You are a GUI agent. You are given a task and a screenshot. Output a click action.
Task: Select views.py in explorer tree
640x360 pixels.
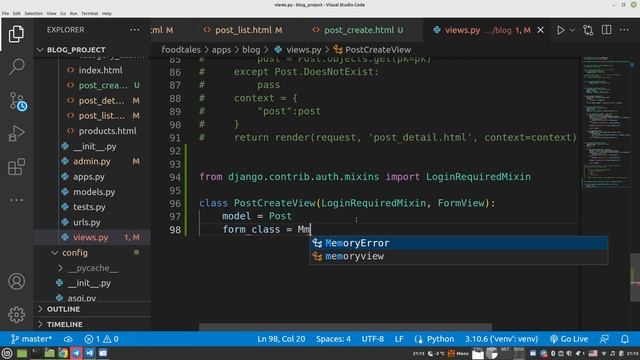pyautogui.click(x=92, y=237)
